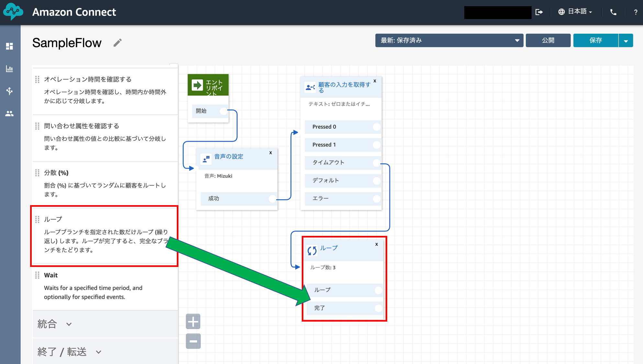Grab drag handle of オペレーション時間を確認する
This screenshot has width=643, height=364.
(37, 79)
